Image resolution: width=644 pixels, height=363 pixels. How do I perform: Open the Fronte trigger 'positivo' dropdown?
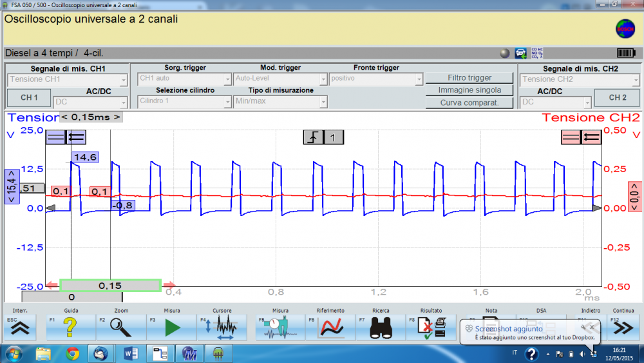point(375,79)
